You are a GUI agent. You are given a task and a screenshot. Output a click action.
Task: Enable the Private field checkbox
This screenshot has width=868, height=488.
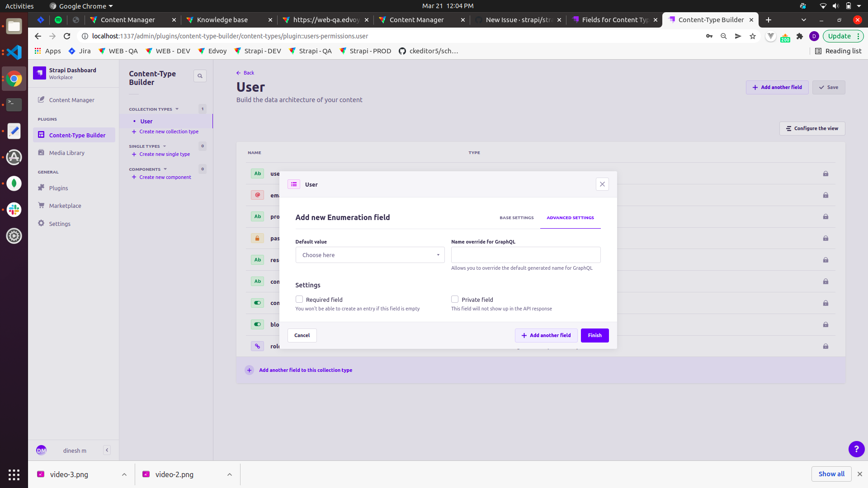tap(455, 299)
